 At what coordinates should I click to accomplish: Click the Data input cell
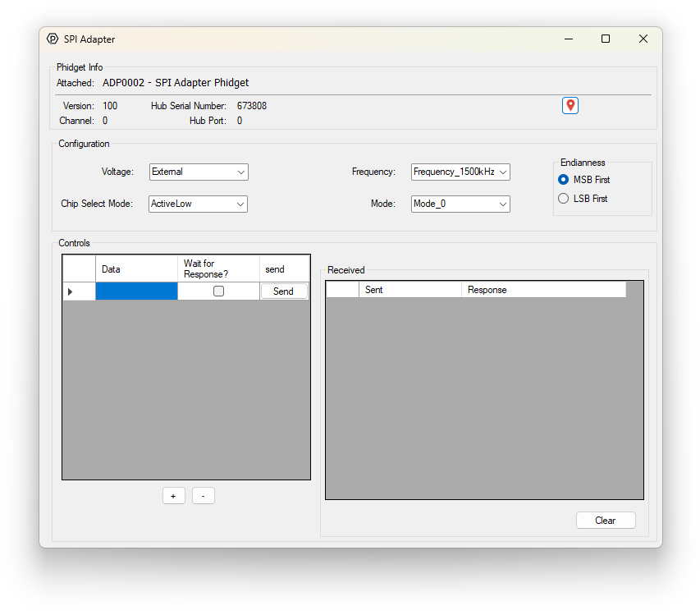pyautogui.click(x=136, y=291)
